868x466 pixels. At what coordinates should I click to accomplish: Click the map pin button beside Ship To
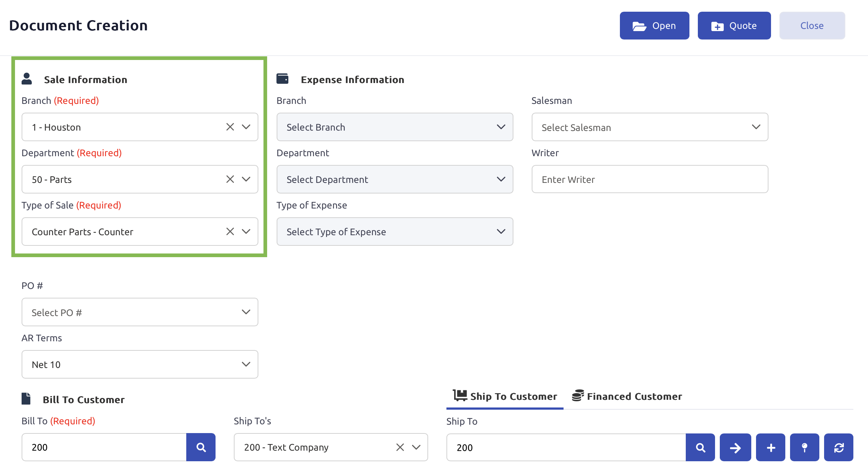[804, 447]
